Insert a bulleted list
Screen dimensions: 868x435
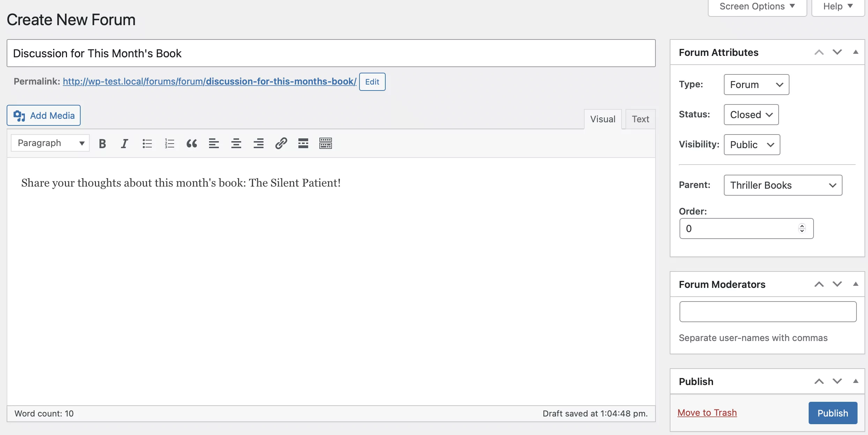click(147, 143)
